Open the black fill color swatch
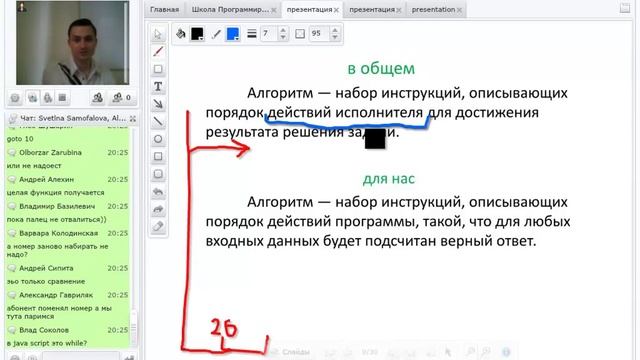The image size is (640, 360). pyautogui.click(x=197, y=33)
